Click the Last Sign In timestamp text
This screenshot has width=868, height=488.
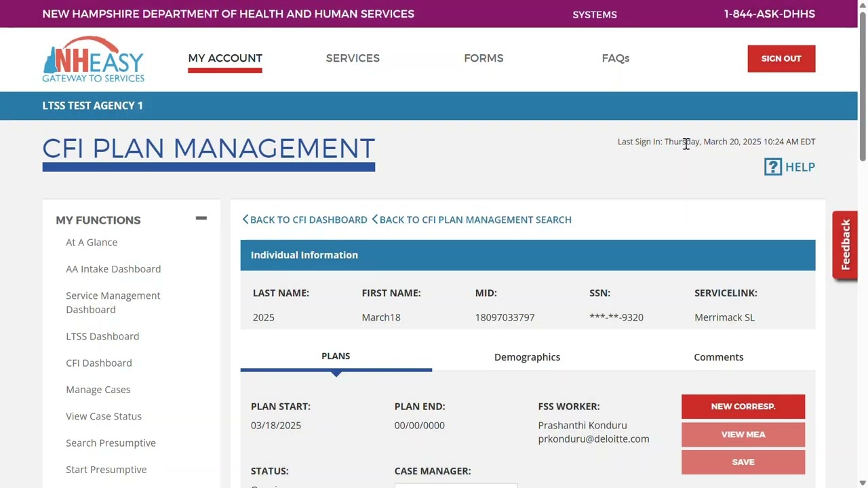pos(716,142)
